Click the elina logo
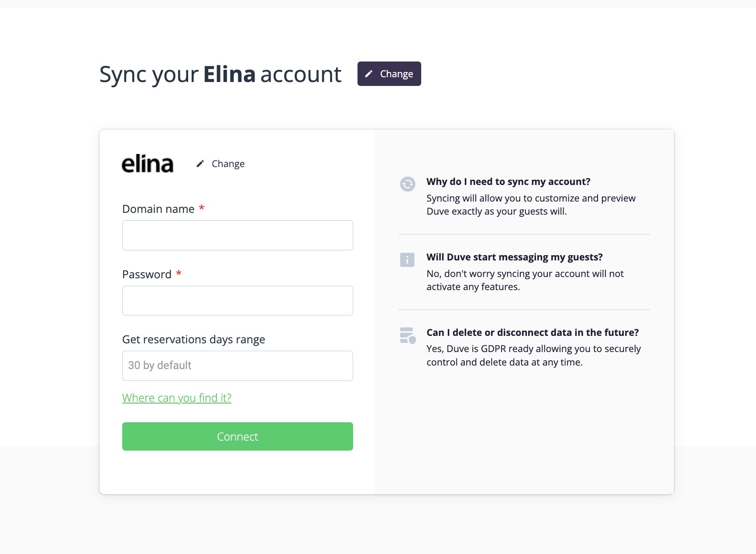 [x=148, y=163]
